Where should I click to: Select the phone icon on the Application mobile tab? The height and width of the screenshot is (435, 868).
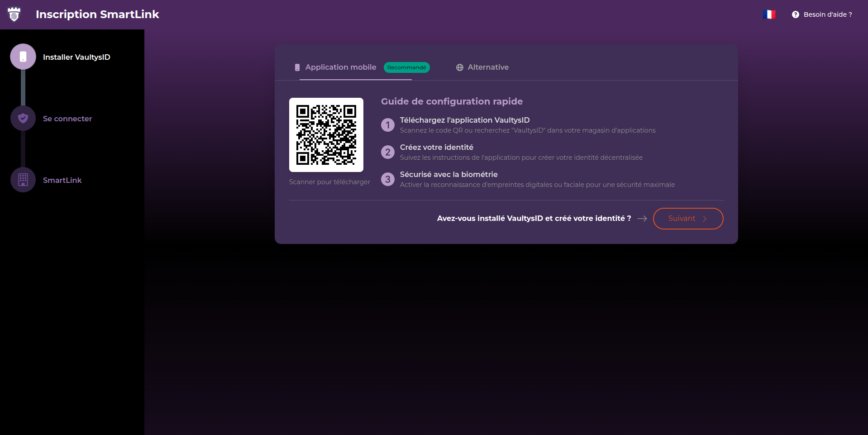(297, 67)
